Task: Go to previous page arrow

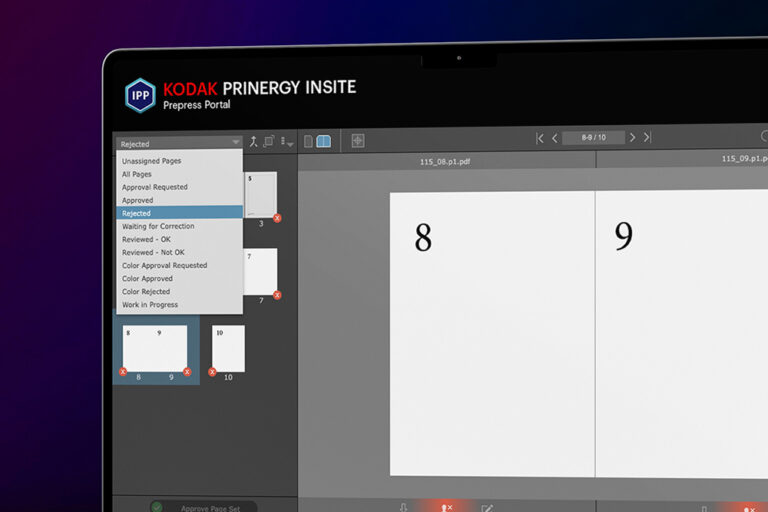Action: point(555,139)
